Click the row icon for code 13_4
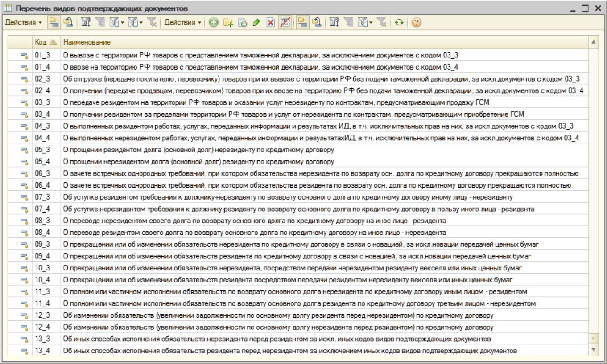The image size is (607, 364). click(x=25, y=351)
